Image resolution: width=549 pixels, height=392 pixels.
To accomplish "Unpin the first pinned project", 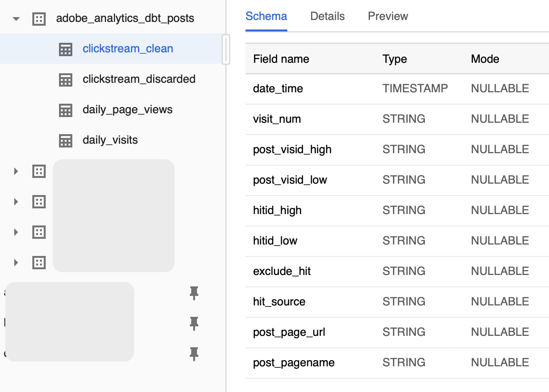I will (194, 294).
